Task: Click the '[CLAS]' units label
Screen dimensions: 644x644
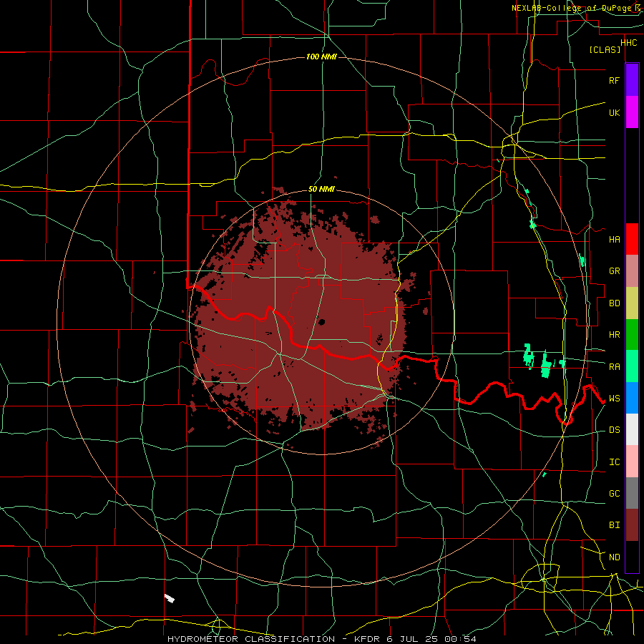Action: coord(605,49)
